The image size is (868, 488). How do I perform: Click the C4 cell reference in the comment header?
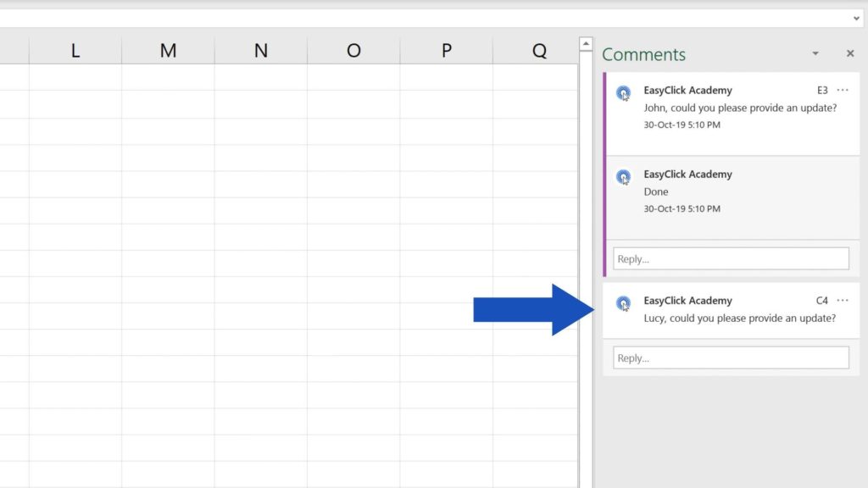[821, 300]
